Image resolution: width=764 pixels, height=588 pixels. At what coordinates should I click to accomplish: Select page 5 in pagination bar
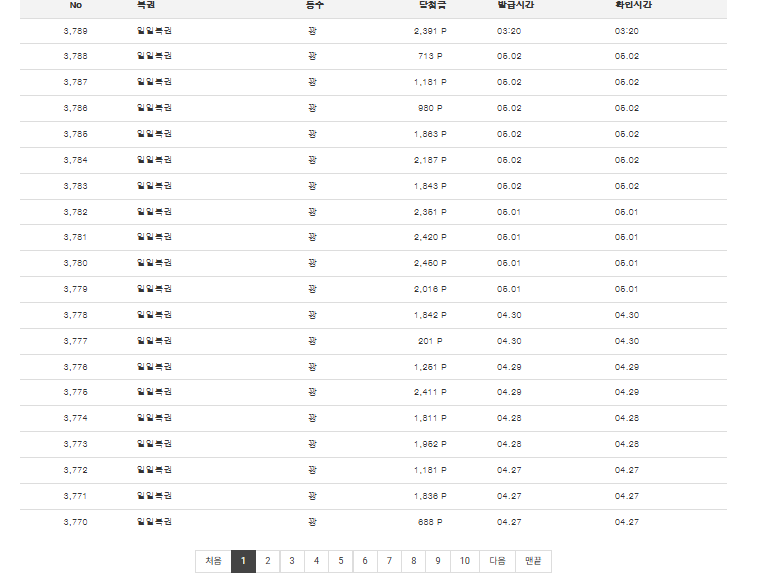341,561
